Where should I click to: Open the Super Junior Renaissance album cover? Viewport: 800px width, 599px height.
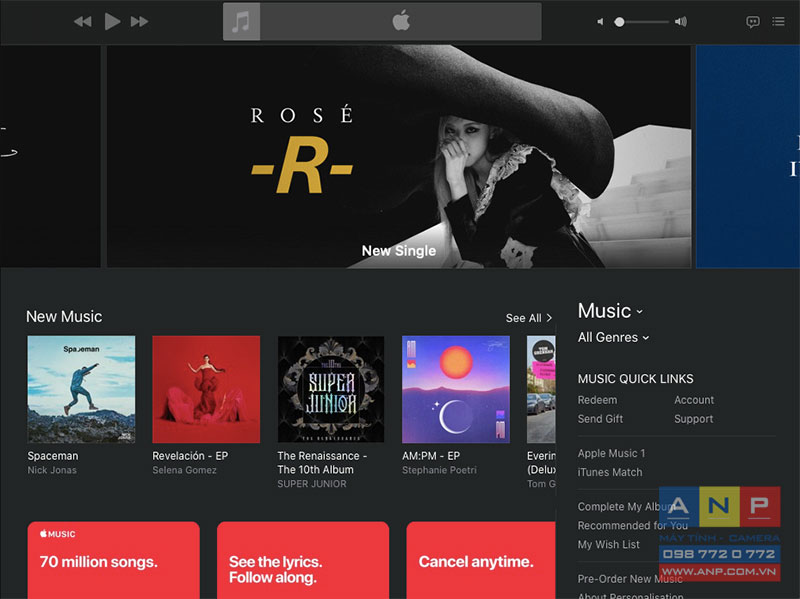point(331,389)
